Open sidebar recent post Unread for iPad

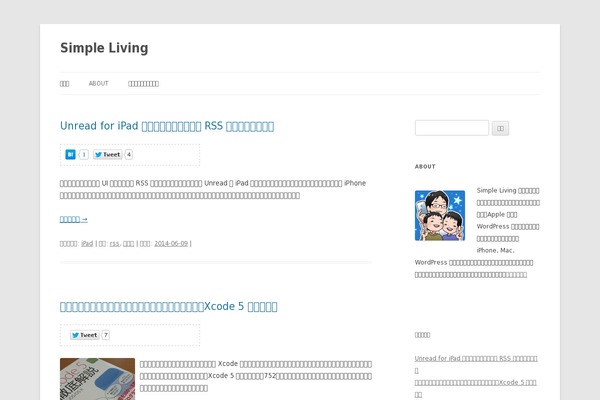pyautogui.click(x=476, y=364)
